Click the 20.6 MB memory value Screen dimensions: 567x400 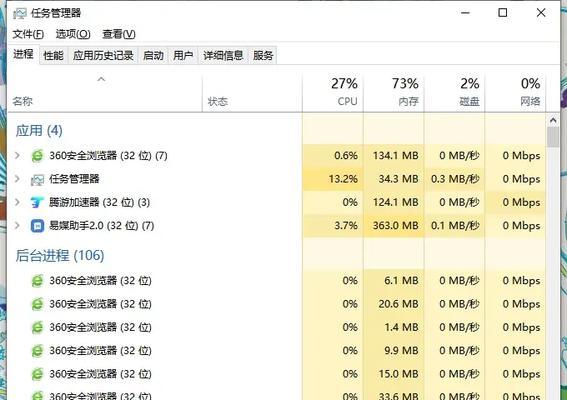pos(398,304)
